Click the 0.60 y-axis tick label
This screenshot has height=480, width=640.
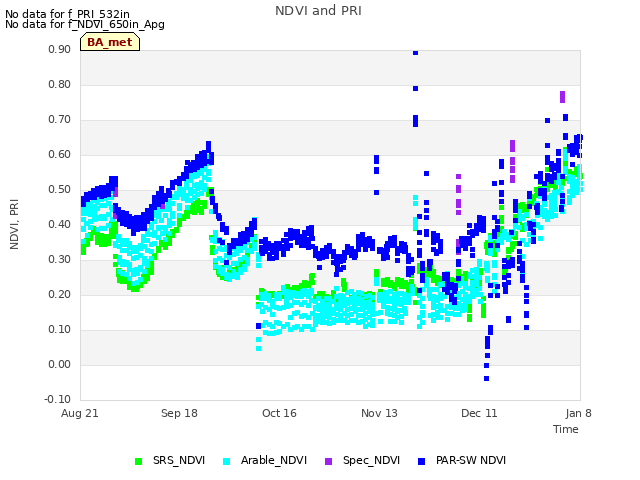point(59,155)
